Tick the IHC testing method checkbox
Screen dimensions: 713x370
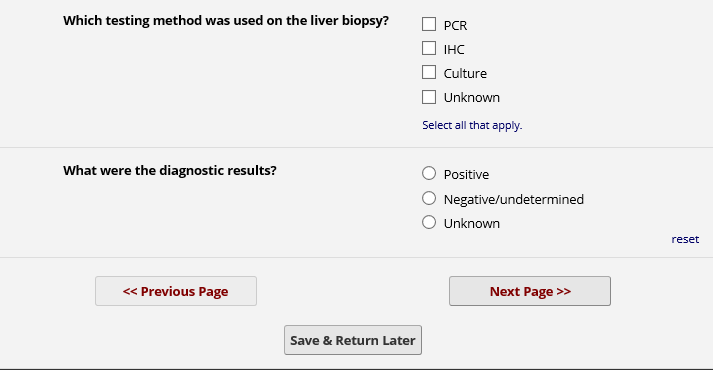429,48
